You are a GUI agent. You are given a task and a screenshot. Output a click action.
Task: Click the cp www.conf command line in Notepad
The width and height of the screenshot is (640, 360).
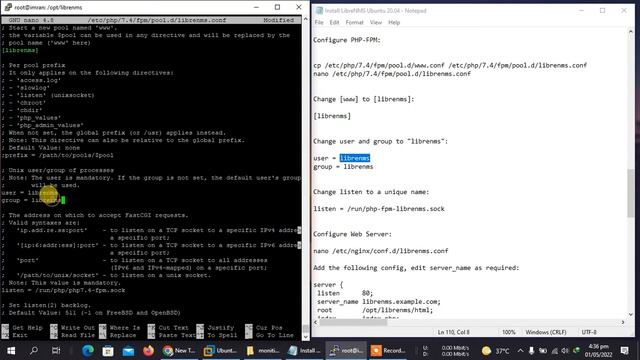[450, 65]
